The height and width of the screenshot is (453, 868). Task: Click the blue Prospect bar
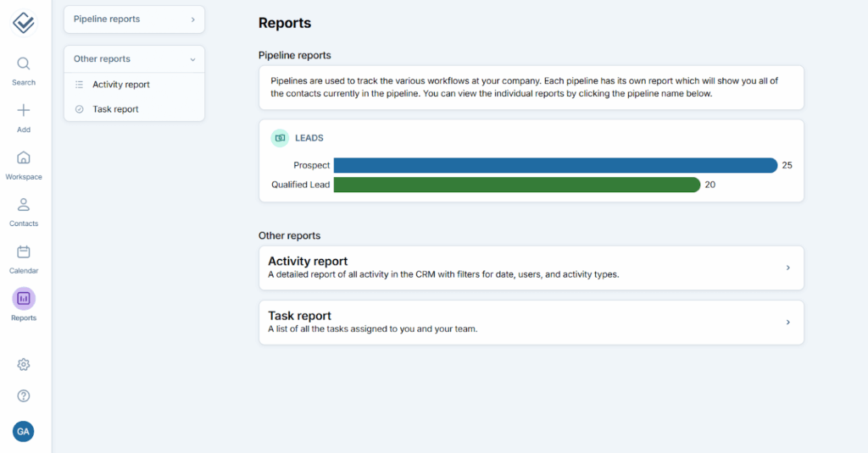(555, 165)
